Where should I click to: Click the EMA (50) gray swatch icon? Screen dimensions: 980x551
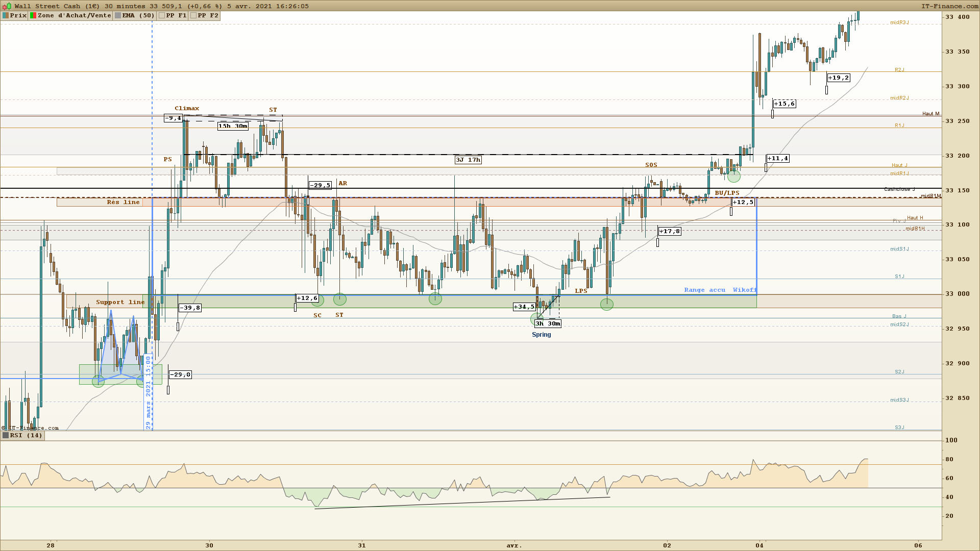(x=118, y=15)
